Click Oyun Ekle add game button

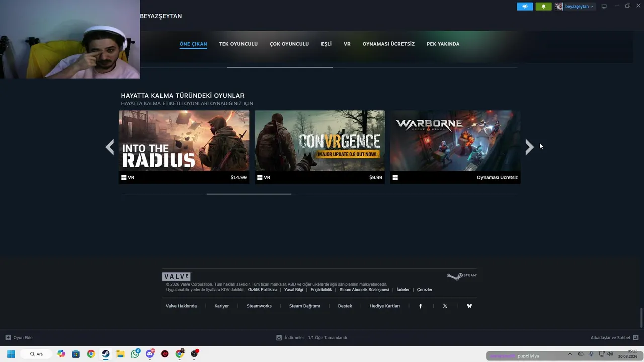19,338
